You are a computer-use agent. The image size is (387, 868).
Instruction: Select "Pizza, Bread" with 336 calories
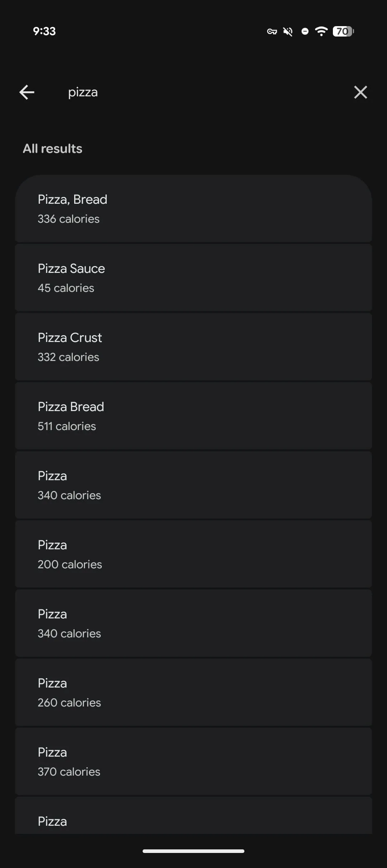click(x=193, y=209)
